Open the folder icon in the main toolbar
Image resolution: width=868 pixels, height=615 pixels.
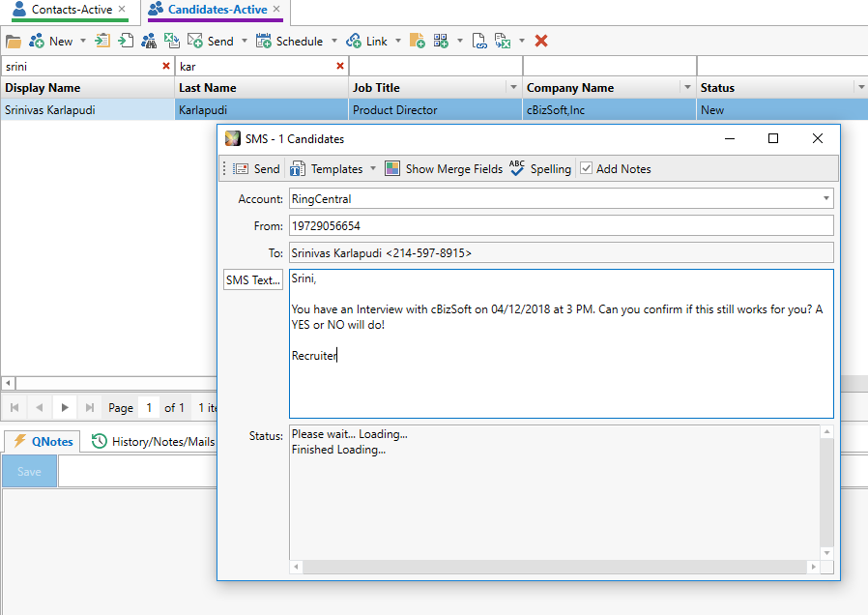tap(14, 42)
